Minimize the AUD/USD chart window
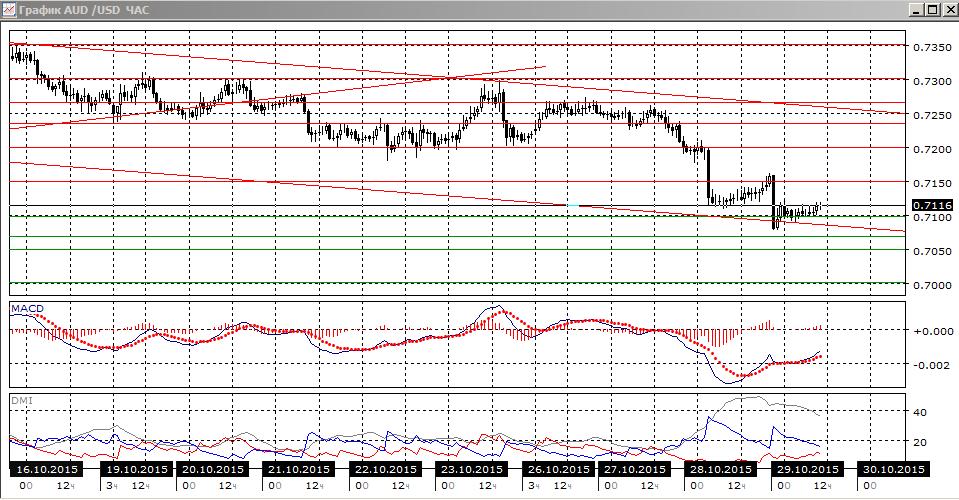 pos(915,10)
